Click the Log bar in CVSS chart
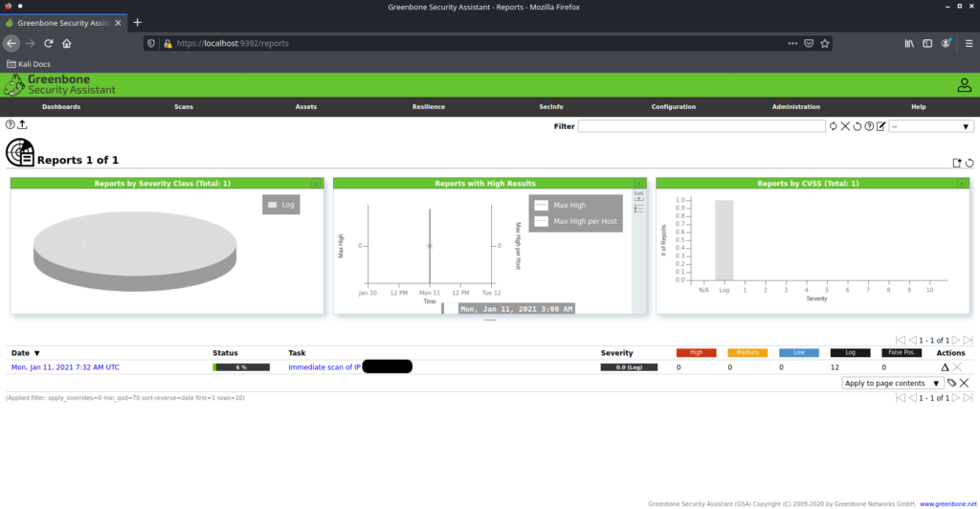The image size is (980, 509). tap(724, 240)
